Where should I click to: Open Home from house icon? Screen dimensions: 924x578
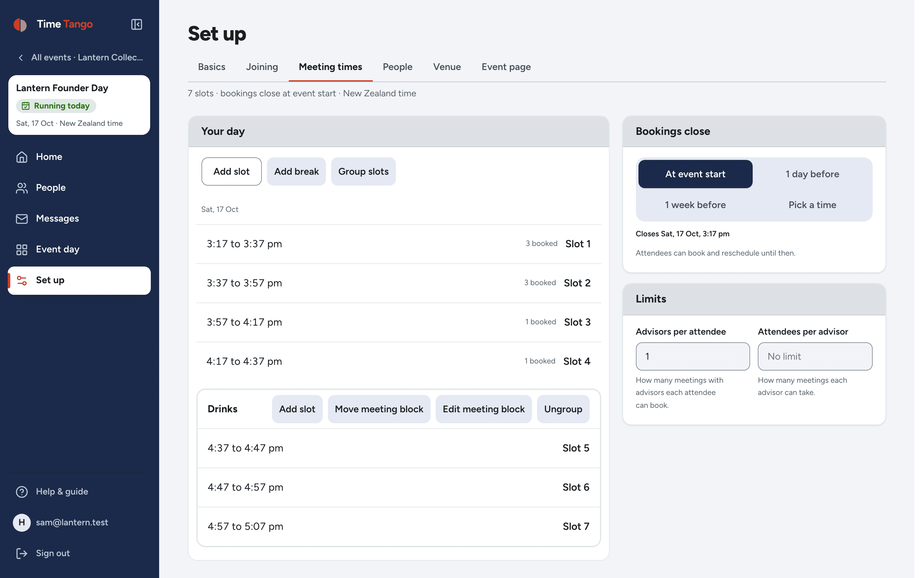(22, 157)
